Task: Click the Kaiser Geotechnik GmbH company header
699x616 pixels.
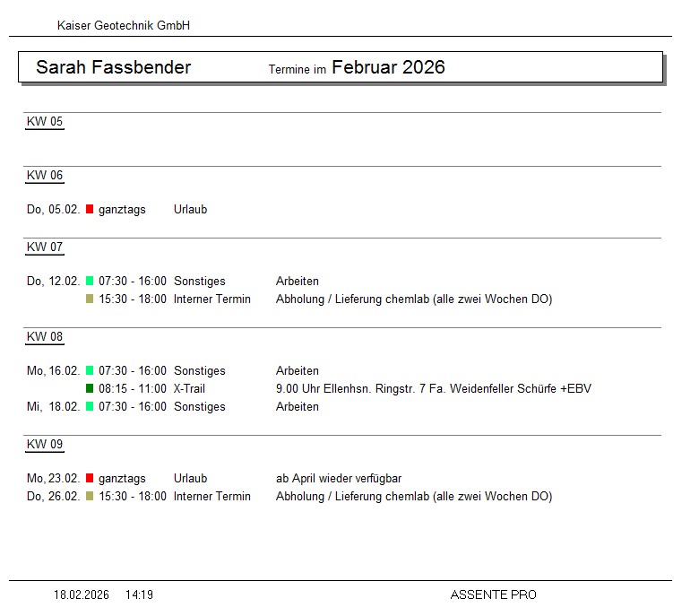Action: pyautogui.click(x=124, y=26)
